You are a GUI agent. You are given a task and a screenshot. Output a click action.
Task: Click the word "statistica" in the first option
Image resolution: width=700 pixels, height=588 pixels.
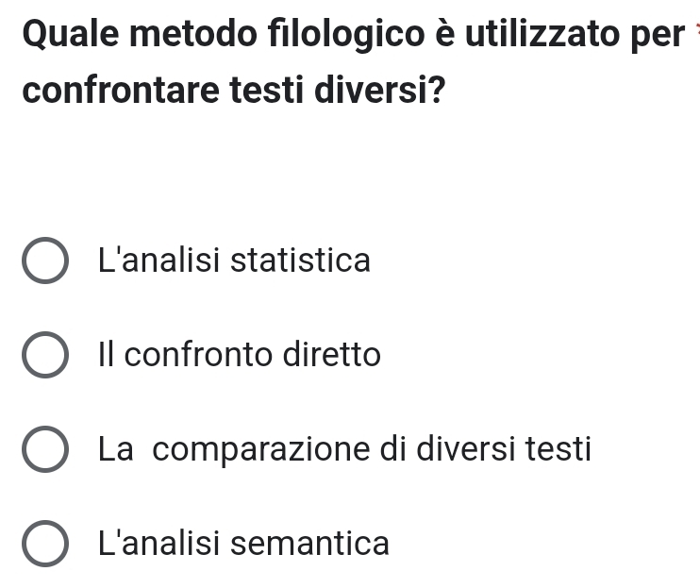click(301, 260)
